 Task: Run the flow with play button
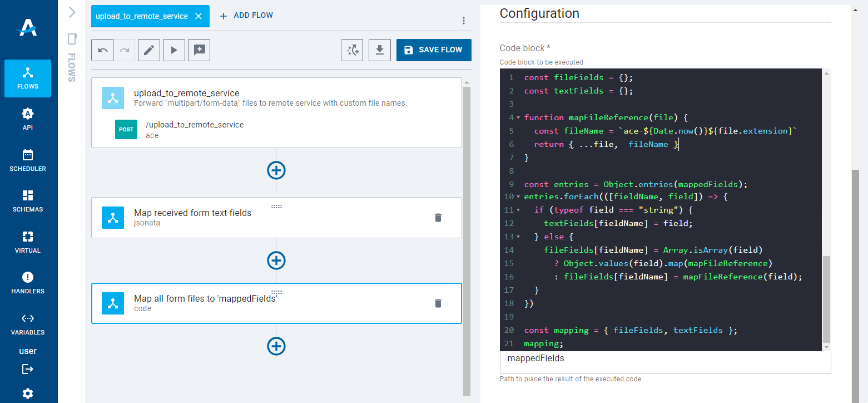point(174,50)
